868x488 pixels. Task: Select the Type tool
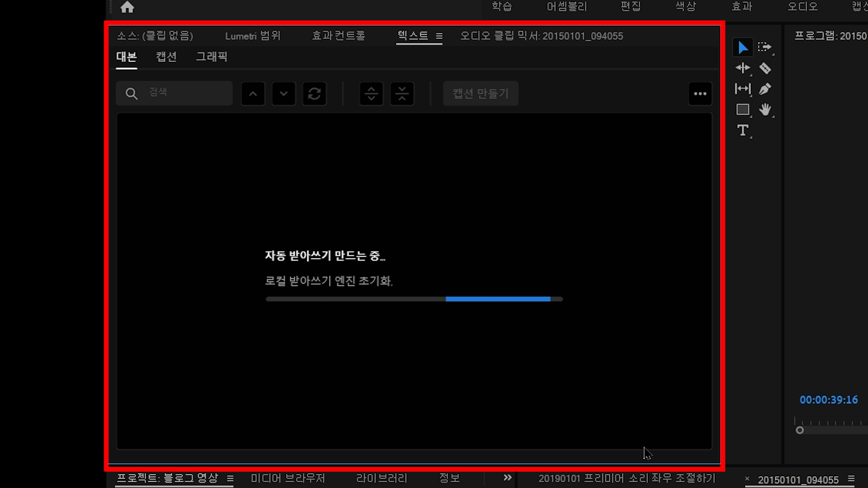pos(743,131)
